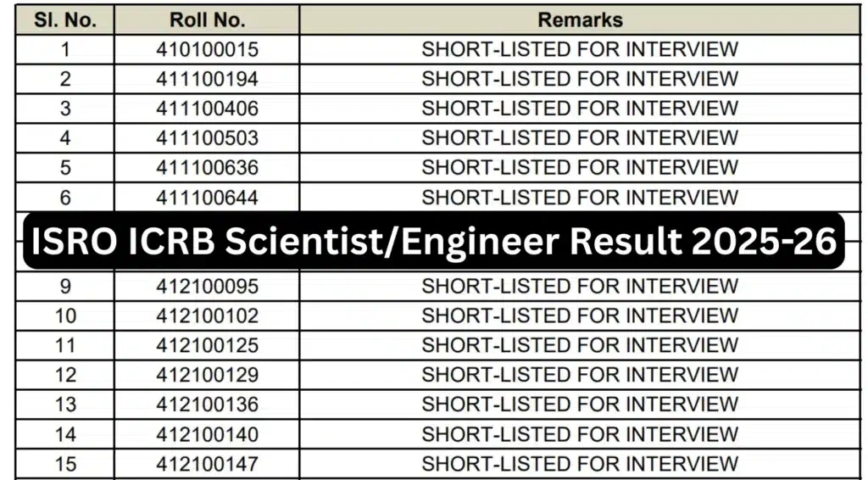Select roll number 411100194
Screen dimensions: 868x480
tap(207, 79)
